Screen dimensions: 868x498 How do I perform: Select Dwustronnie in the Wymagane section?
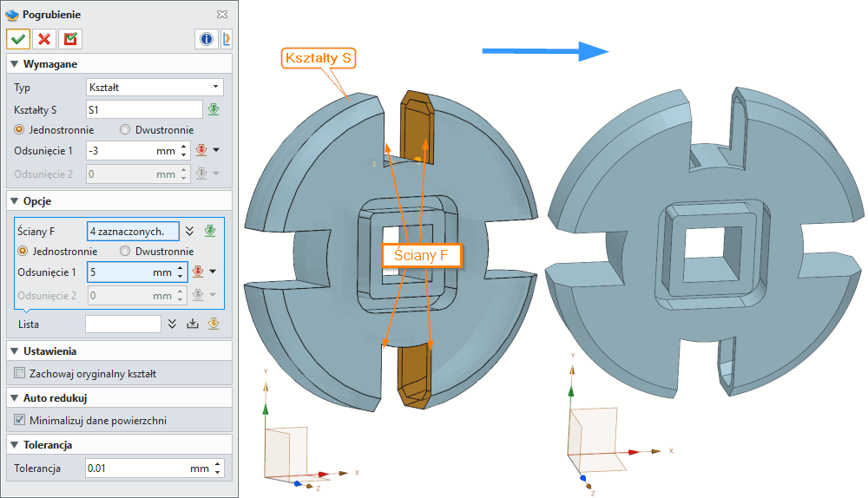coord(125,130)
